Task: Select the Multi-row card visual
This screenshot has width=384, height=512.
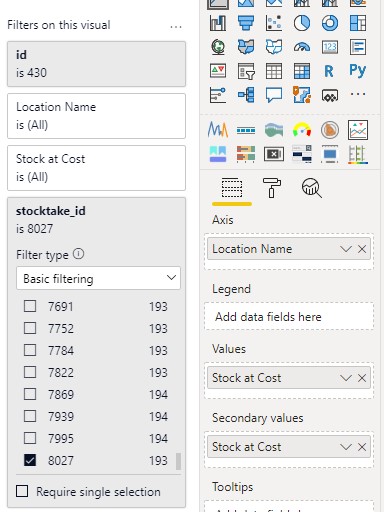Action: click(358, 47)
